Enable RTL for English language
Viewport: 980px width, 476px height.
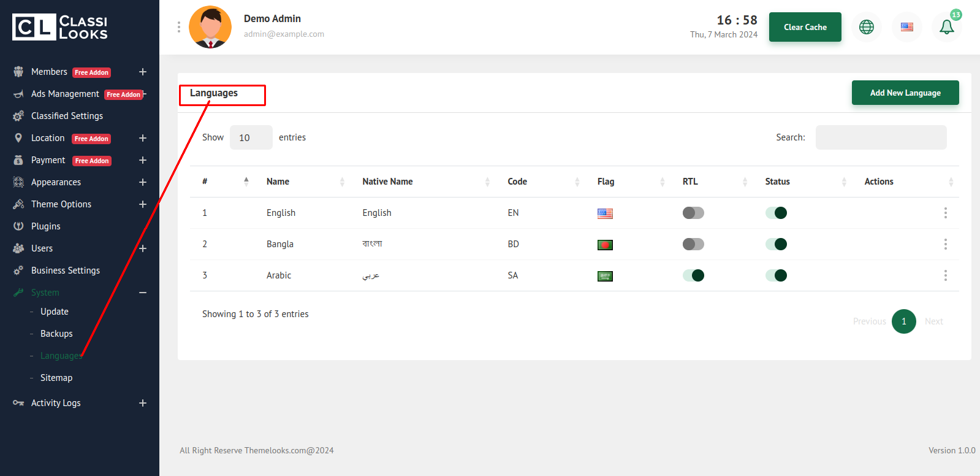point(693,213)
